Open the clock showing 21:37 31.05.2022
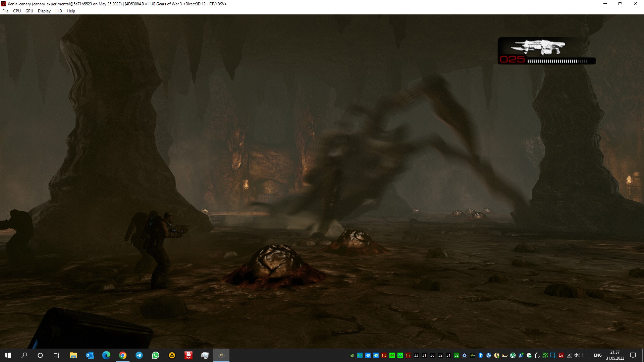The height and width of the screenshot is (362, 644). coord(615,355)
